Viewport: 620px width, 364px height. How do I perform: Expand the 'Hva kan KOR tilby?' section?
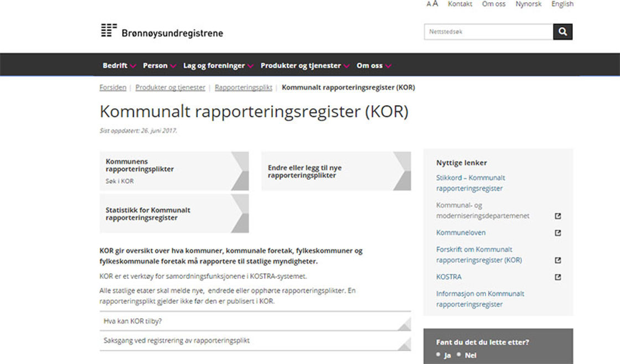click(x=255, y=321)
